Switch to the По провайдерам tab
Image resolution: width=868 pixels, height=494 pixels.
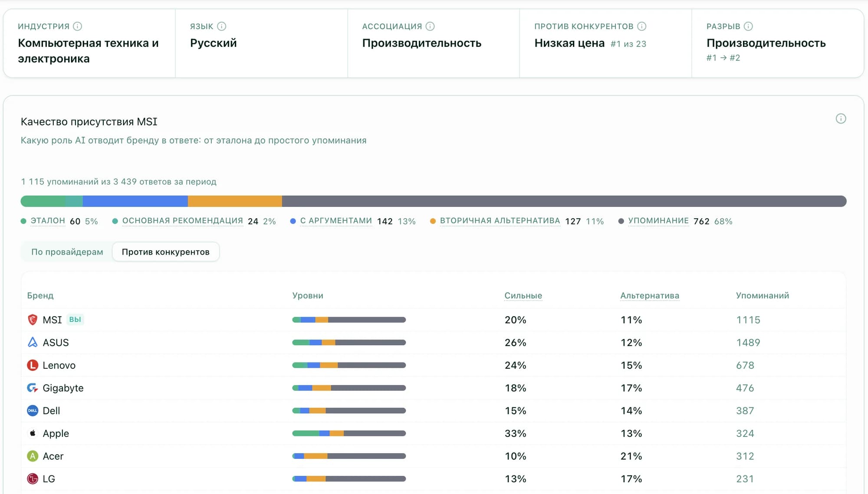point(67,252)
